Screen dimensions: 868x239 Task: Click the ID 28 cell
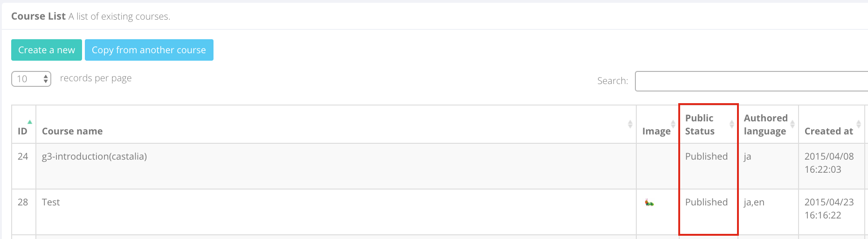[24, 212]
